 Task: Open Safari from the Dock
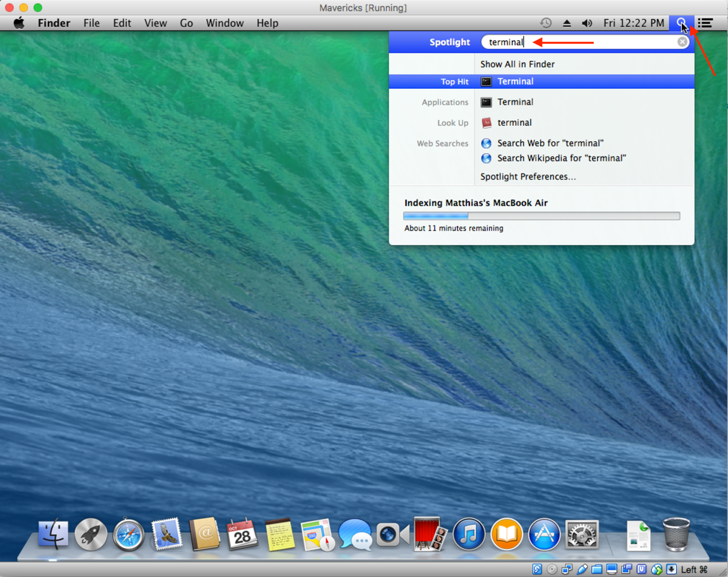(128, 535)
